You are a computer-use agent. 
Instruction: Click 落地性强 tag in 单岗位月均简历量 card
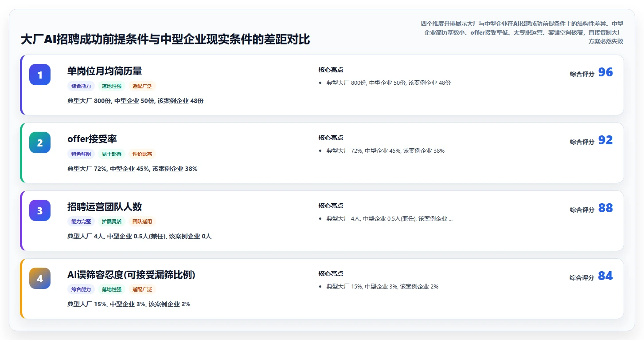click(x=112, y=86)
